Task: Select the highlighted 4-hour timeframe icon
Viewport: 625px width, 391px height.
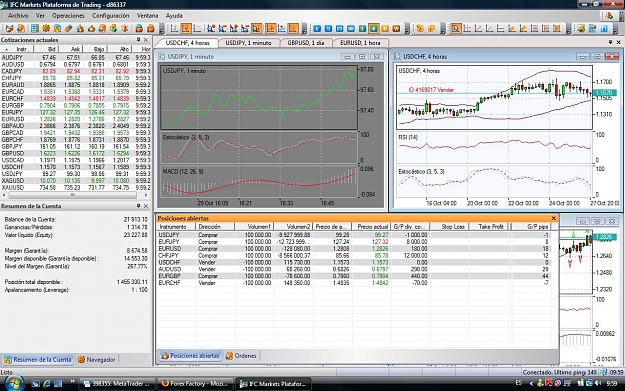Action: (373, 29)
